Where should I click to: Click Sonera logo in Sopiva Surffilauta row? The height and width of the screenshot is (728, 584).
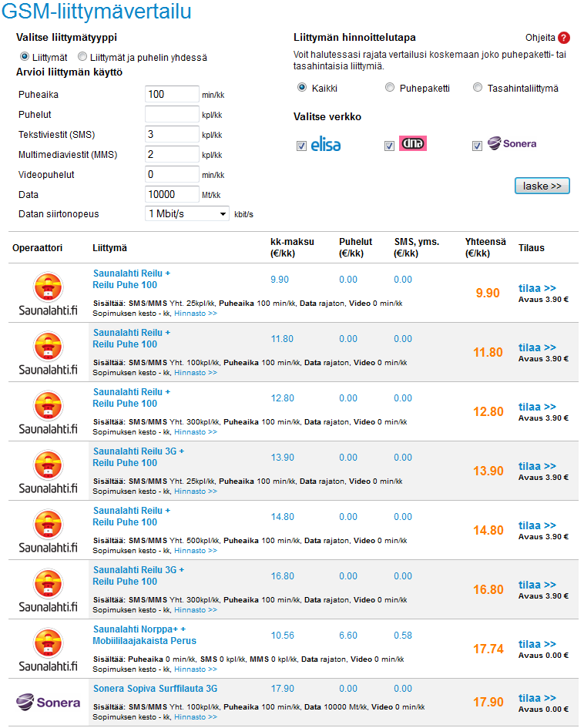[x=48, y=702]
